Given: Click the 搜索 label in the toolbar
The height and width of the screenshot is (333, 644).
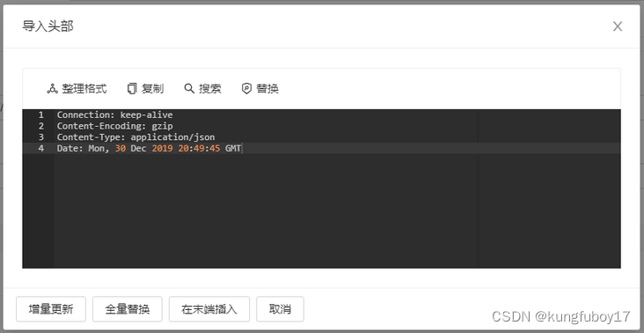Looking at the screenshot, I should pos(210,88).
